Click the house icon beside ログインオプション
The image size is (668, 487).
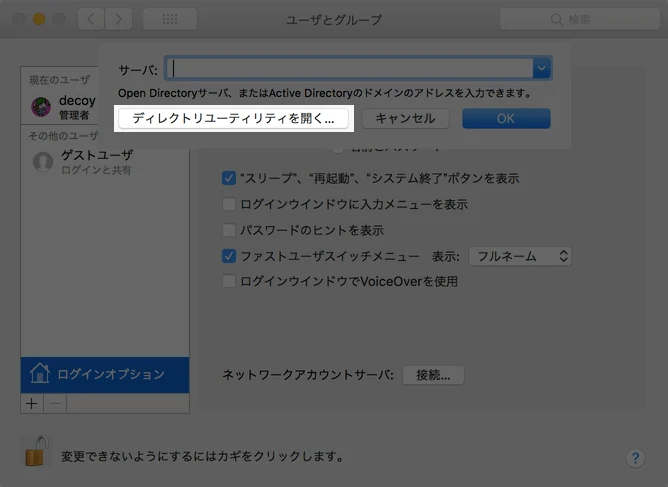40,373
